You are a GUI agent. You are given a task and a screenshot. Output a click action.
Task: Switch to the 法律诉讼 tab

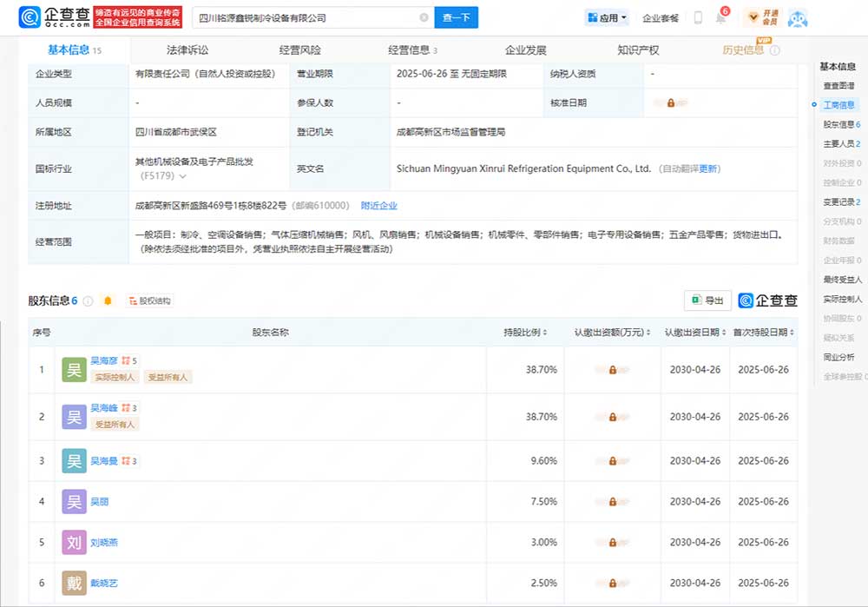pyautogui.click(x=187, y=50)
